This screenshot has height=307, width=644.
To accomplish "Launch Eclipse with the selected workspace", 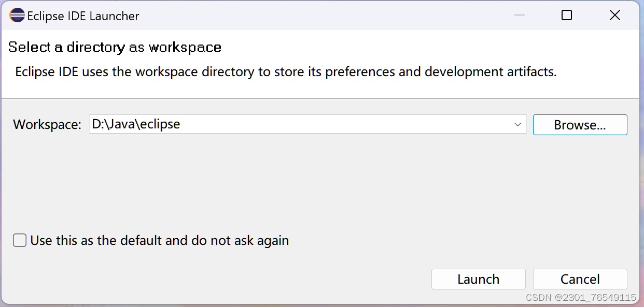I will tap(478, 279).
